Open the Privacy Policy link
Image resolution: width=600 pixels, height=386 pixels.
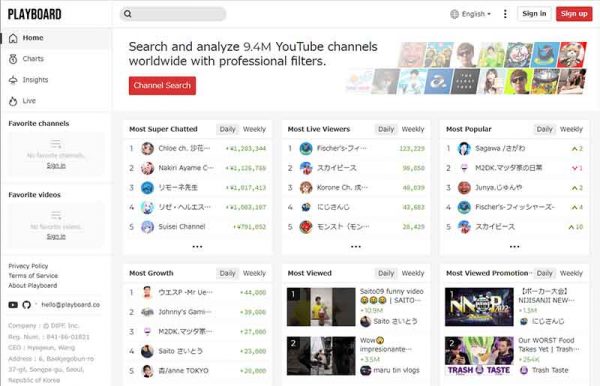(28, 266)
